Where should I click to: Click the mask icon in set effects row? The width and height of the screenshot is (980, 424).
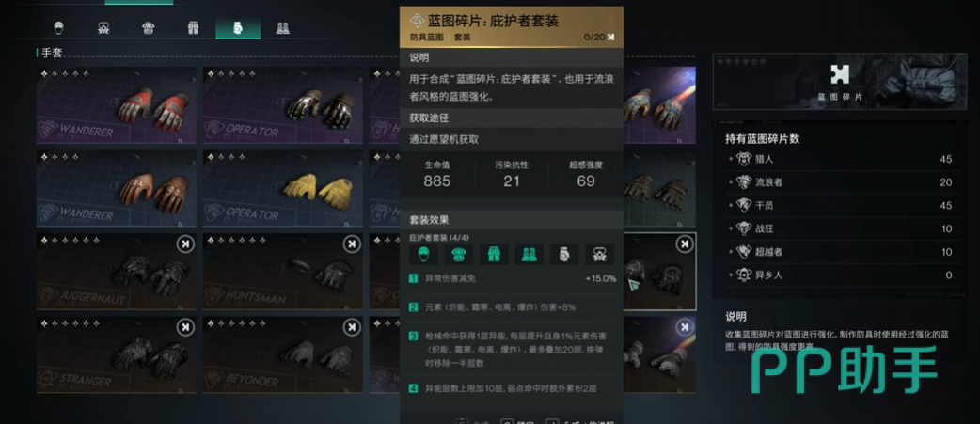(x=599, y=254)
